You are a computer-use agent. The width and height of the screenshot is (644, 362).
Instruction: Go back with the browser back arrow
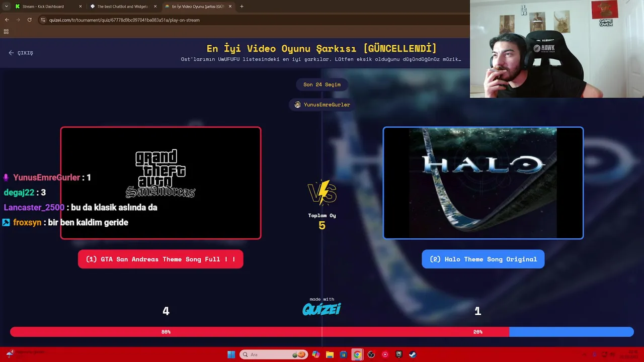(x=7, y=20)
